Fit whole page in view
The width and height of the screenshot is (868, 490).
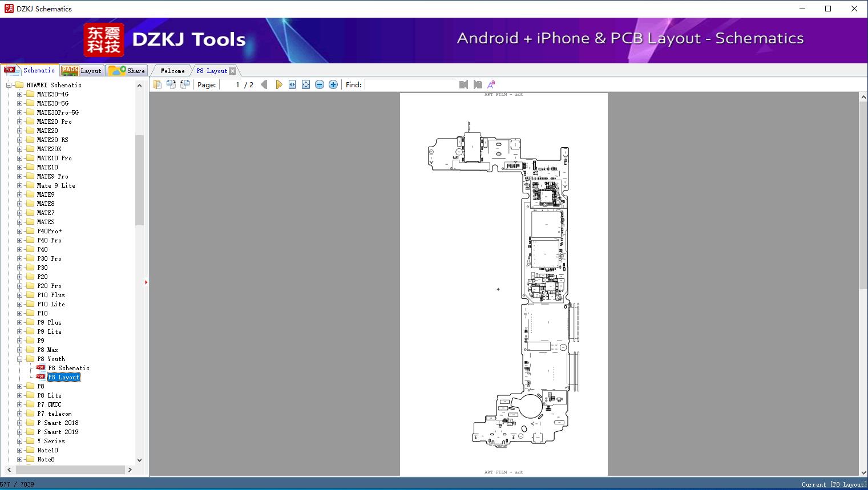click(x=306, y=84)
